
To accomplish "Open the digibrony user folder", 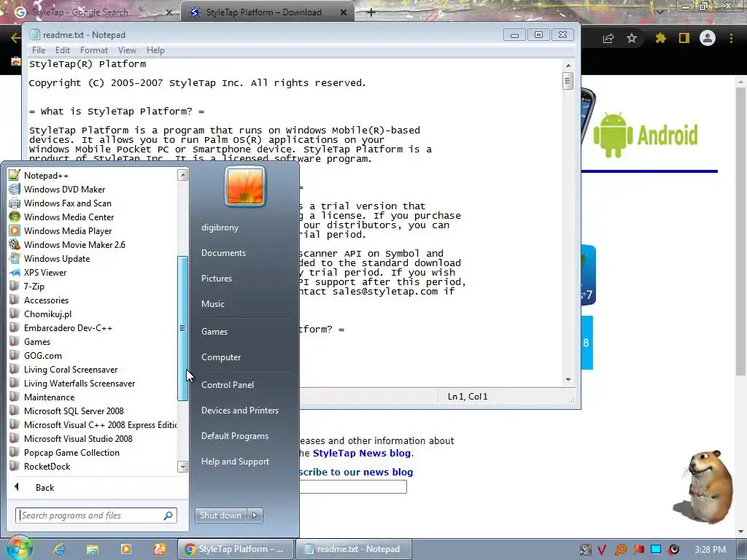I will click(220, 227).
